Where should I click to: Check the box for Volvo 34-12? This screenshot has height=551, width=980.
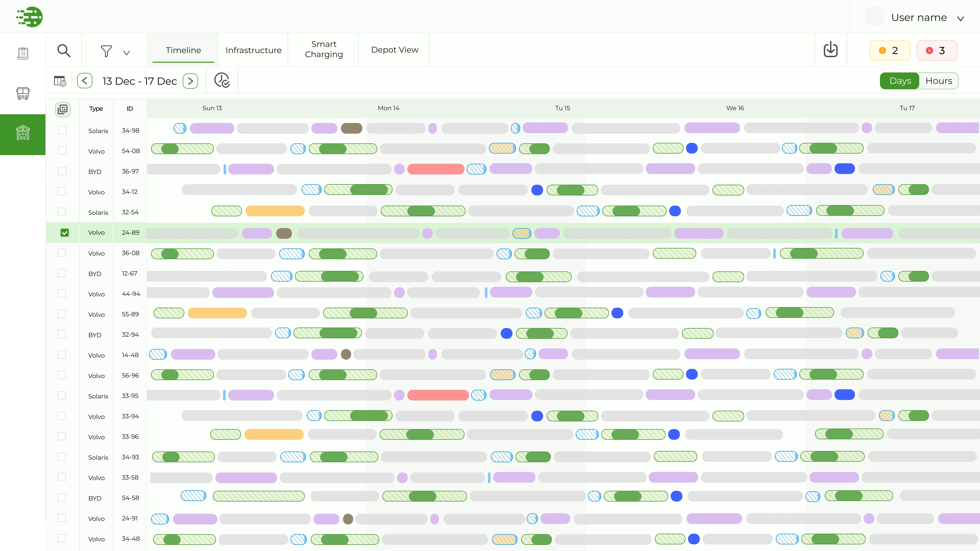pyautogui.click(x=62, y=191)
